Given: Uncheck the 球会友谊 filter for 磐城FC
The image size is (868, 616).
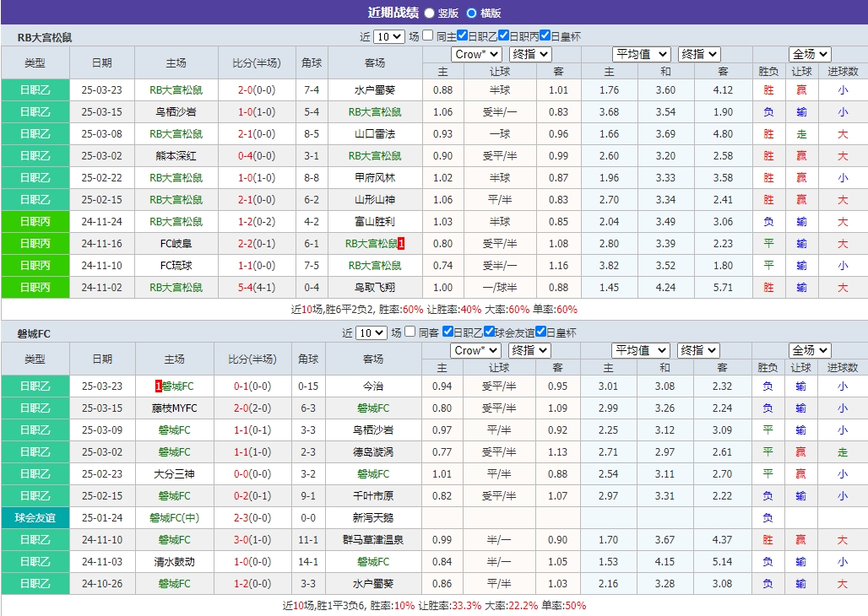Looking at the screenshot, I should click(488, 331).
